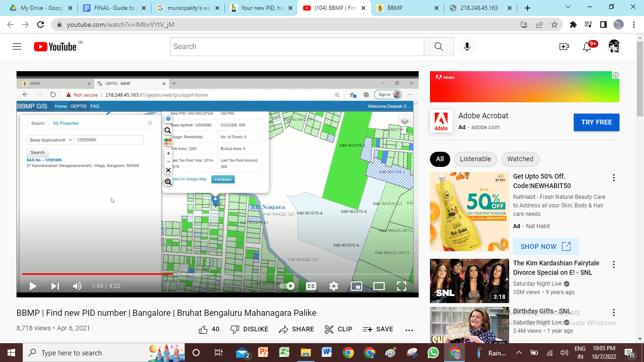Open Task View on the taskbar
This screenshot has width=644, height=362.
[x=218, y=353]
